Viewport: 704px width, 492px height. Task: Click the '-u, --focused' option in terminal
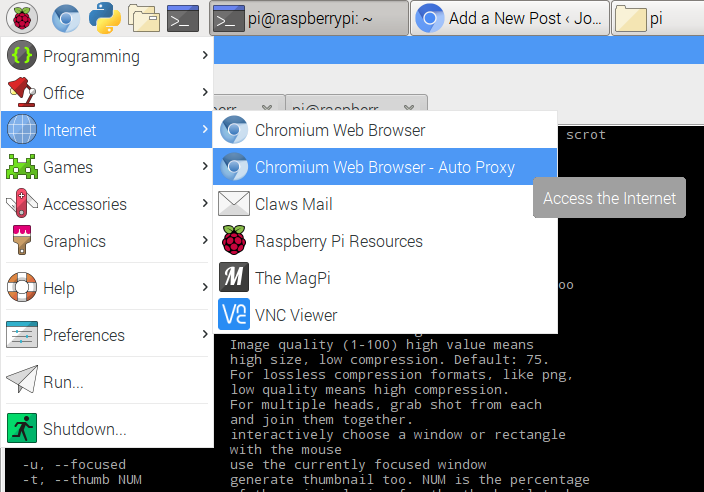coord(75,464)
